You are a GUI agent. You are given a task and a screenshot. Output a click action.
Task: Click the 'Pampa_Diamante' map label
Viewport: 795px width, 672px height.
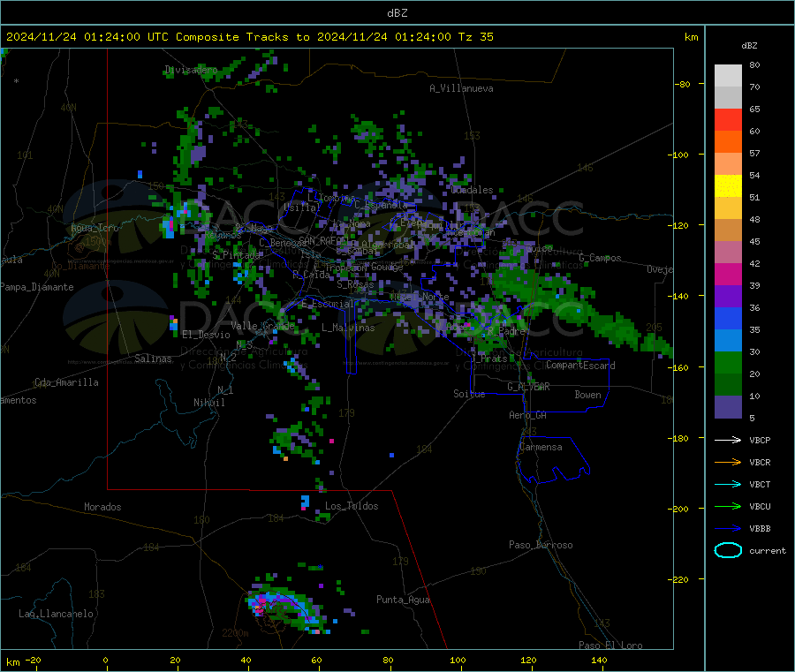36,287
